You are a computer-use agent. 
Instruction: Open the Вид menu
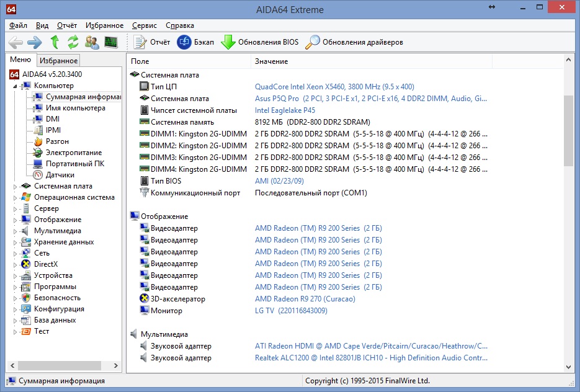[x=42, y=25]
